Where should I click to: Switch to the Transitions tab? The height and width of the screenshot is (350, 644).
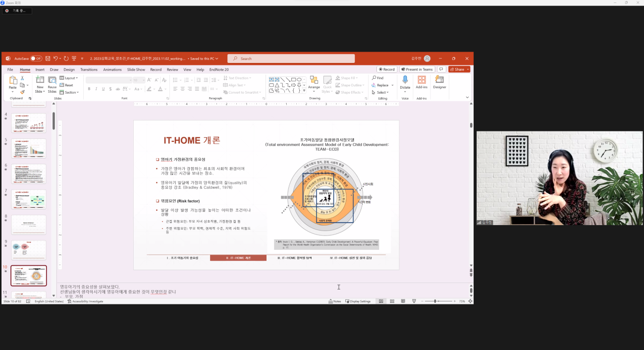click(89, 69)
